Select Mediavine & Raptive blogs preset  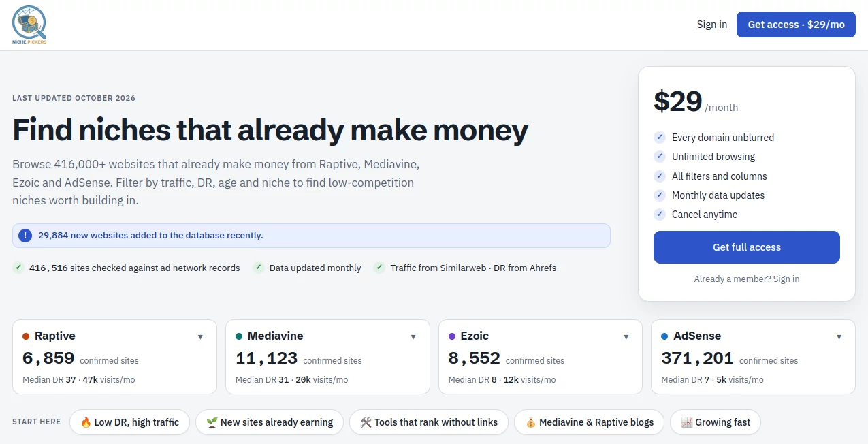(x=589, y=422)
